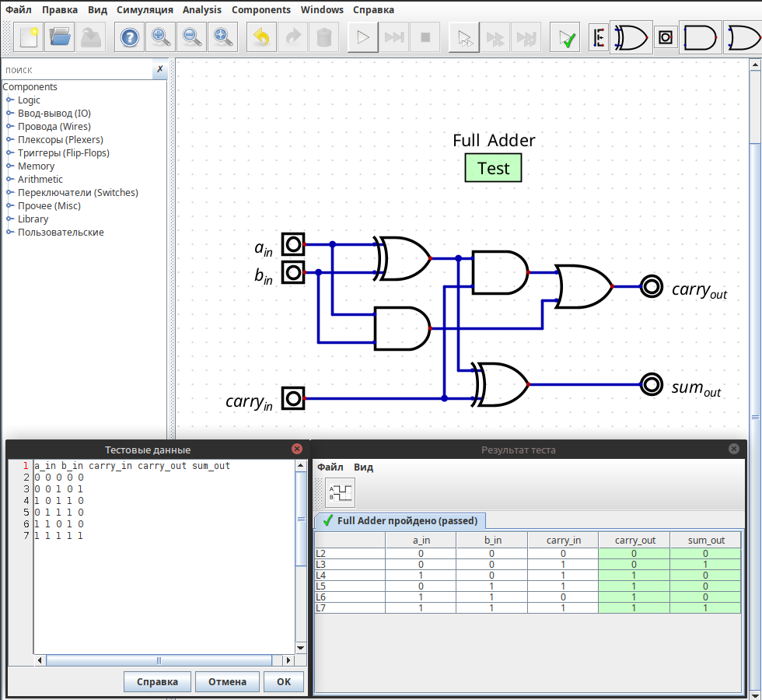Image resolution: width=762 pixels, height=700 pixels.
Task: Click the open file folder icon
Action: 60,37
